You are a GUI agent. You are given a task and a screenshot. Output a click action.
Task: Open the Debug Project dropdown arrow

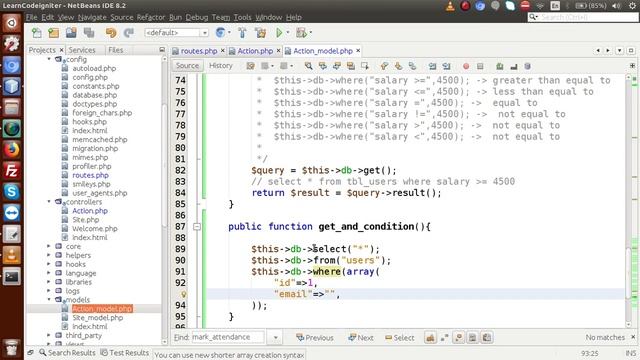pos(311,33)
